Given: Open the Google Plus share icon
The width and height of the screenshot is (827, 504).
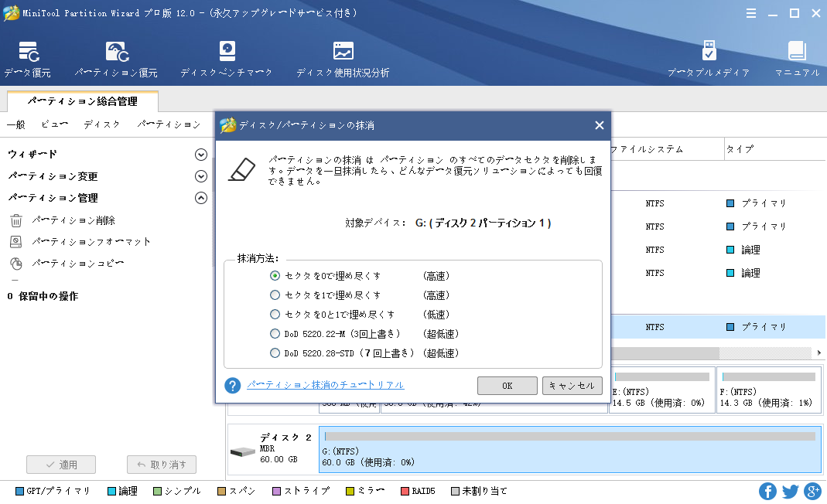Looking at the screenshot, I should 813,492.
